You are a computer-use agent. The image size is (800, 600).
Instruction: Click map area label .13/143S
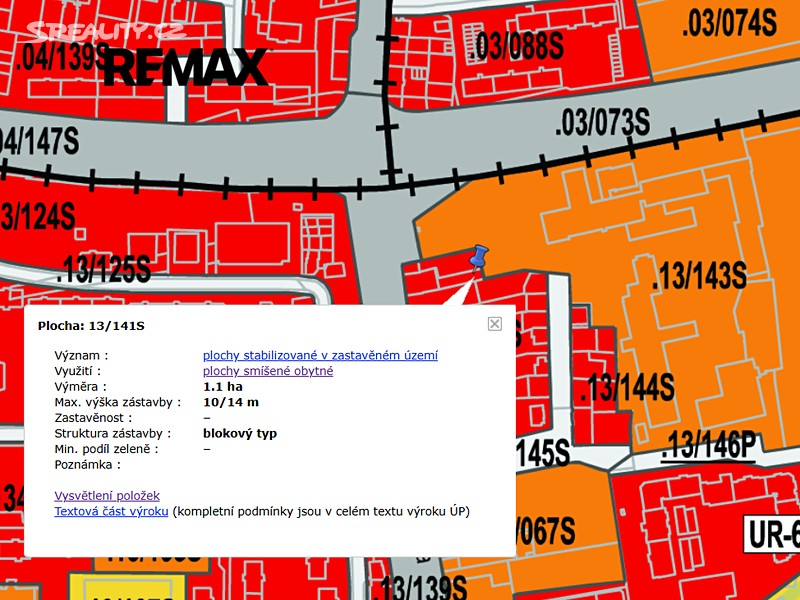699,276
